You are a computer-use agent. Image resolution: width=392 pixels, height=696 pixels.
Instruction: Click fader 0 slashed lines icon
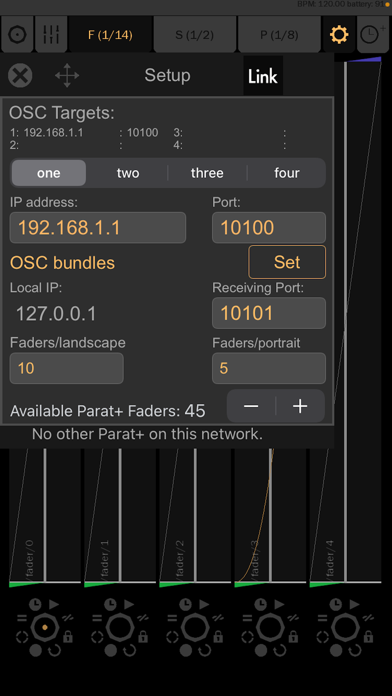click(68, 618)
